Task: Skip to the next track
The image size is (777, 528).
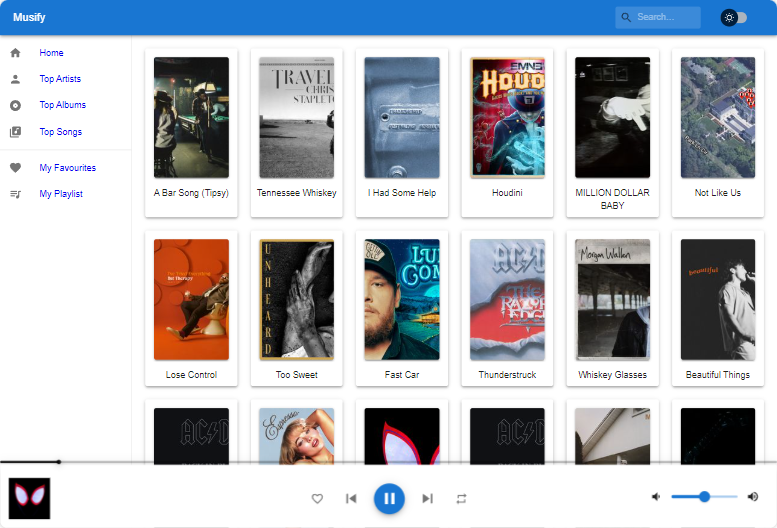Action: [x=427, y=498]
